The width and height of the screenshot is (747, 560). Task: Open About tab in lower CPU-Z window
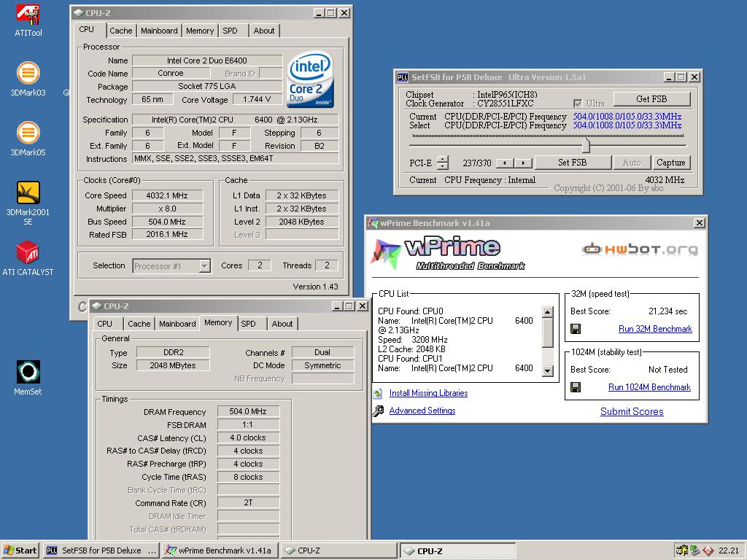tap(282, 324)
